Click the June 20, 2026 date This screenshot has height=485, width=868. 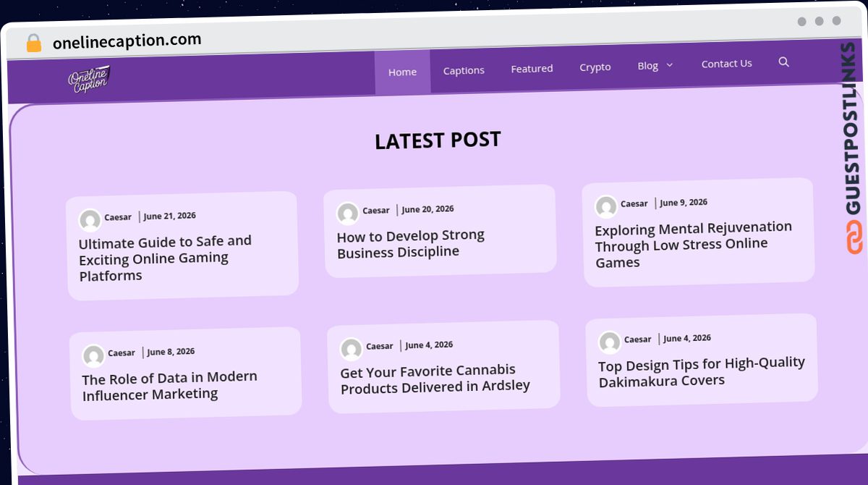coord(428,209)
